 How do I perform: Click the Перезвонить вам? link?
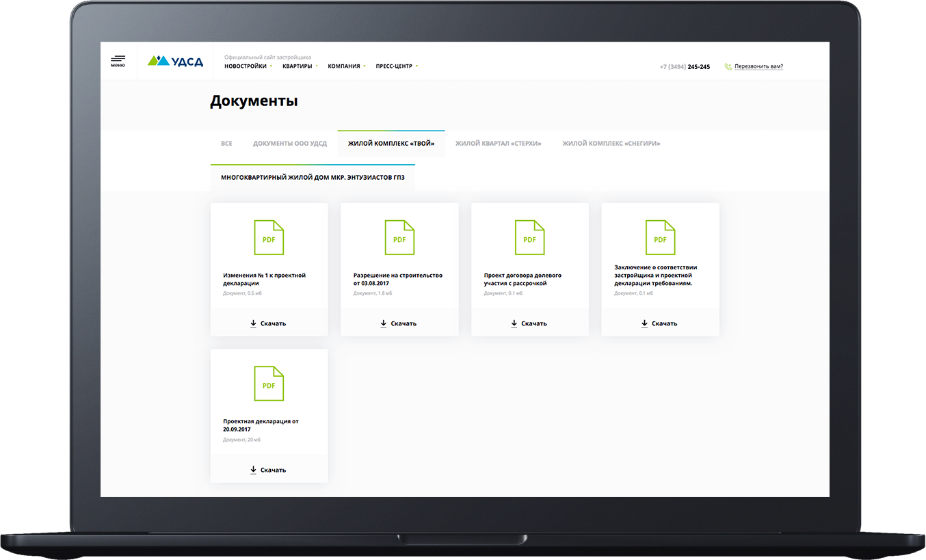point(759,67)
